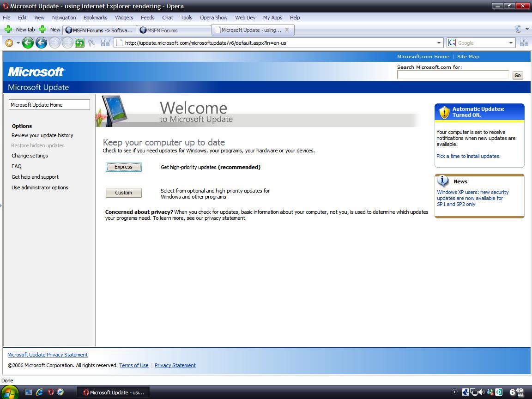Click the Express update button
This screenshot has height=399, width=532.
(x=123, y=167)
